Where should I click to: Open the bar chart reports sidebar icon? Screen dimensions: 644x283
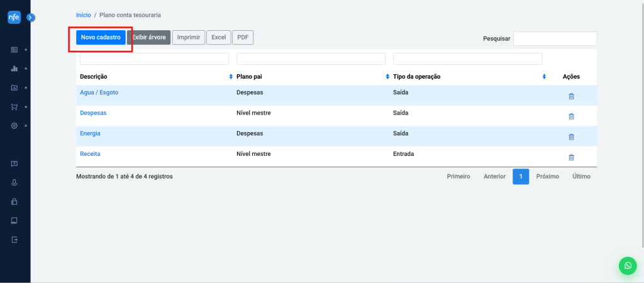click(x=14, y=69)
